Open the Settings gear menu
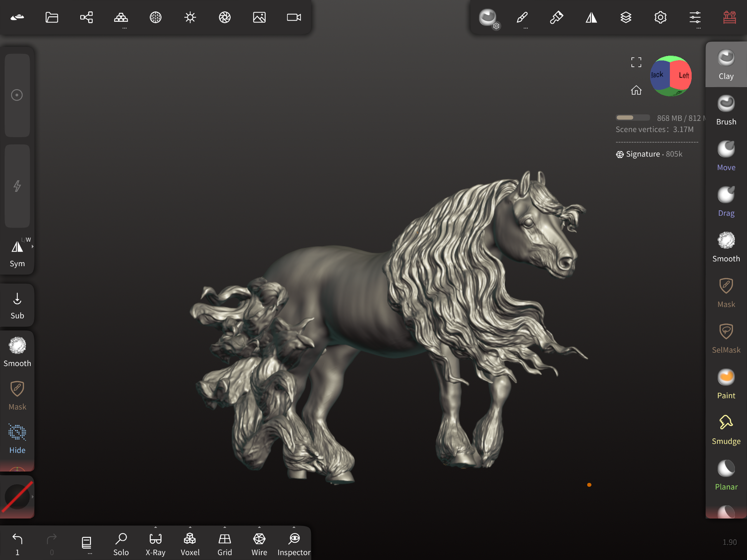This screenshot has height=560, width=747. (660, 17)
